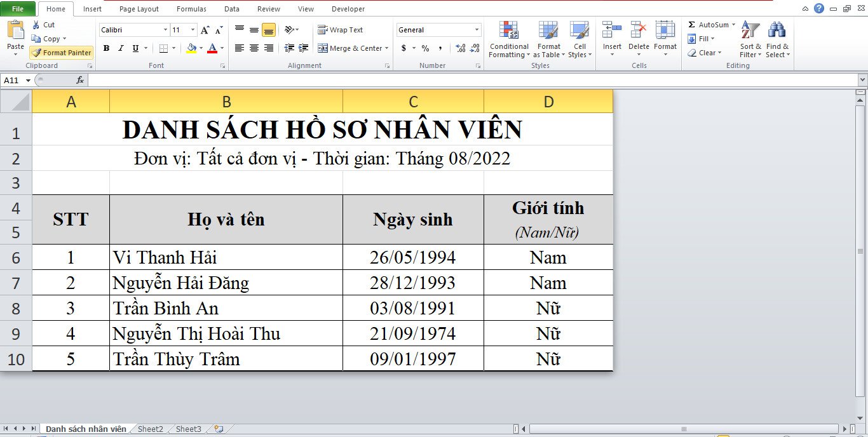Apply AutoSum to the selection
Image resolution: width=868 pixels, height=437 pixels.
click(707, 24)
